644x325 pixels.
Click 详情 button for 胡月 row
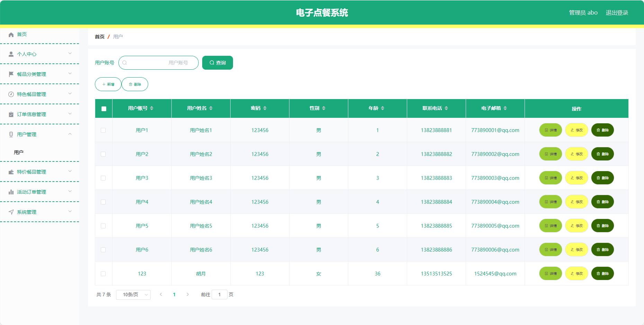click(x=551, y=274)
